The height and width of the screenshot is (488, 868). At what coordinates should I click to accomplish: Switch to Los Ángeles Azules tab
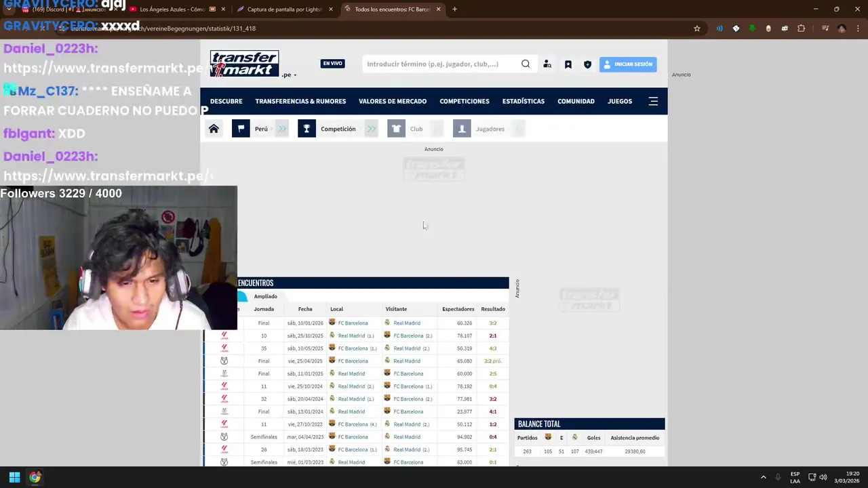coord(173,9)
